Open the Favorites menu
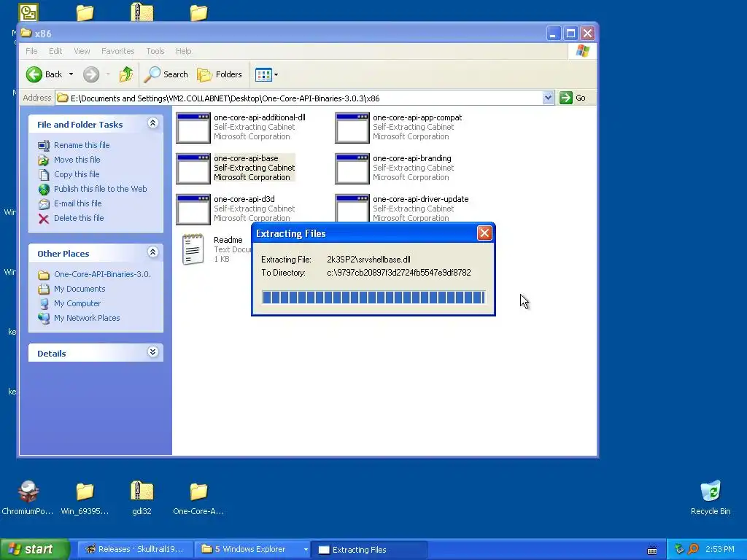The image size is (747, 560). [117, 51]
